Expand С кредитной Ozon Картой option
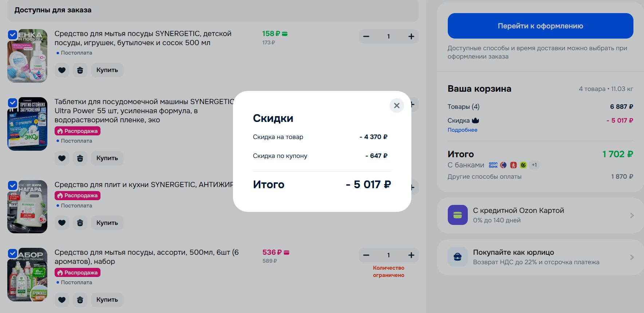The image size is (644, 313). (541, 215)
